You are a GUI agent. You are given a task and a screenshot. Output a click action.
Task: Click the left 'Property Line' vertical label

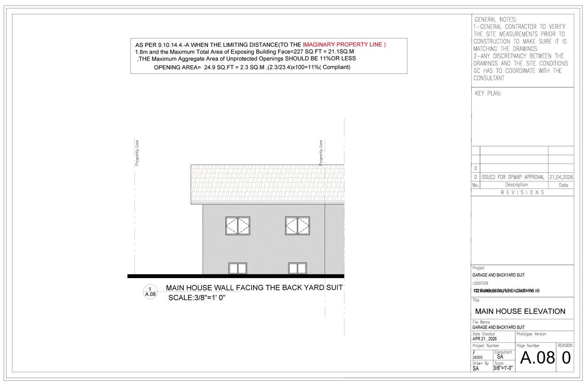point(137,153)
